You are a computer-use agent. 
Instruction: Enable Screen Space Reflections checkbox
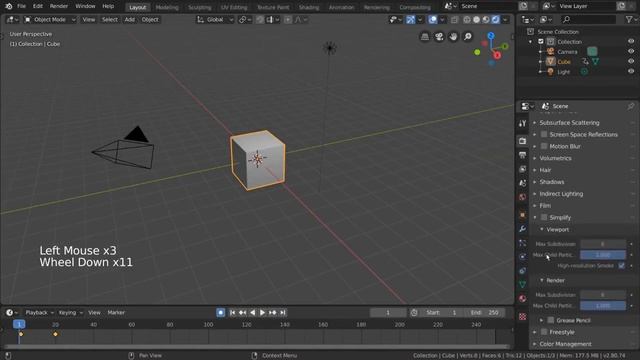pyautogui.click(x=544, y=134)
